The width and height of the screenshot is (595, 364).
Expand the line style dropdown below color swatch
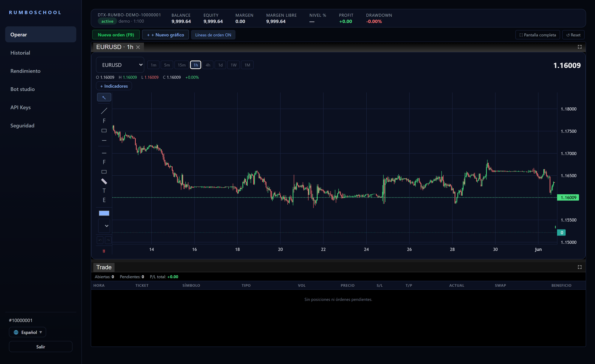click(x=104, y=226)
